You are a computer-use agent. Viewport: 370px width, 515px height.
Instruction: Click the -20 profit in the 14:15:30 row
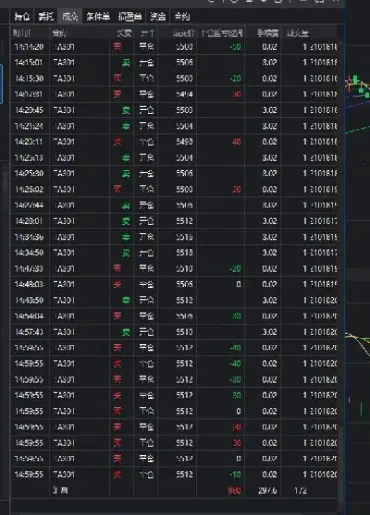pos(235,78)
